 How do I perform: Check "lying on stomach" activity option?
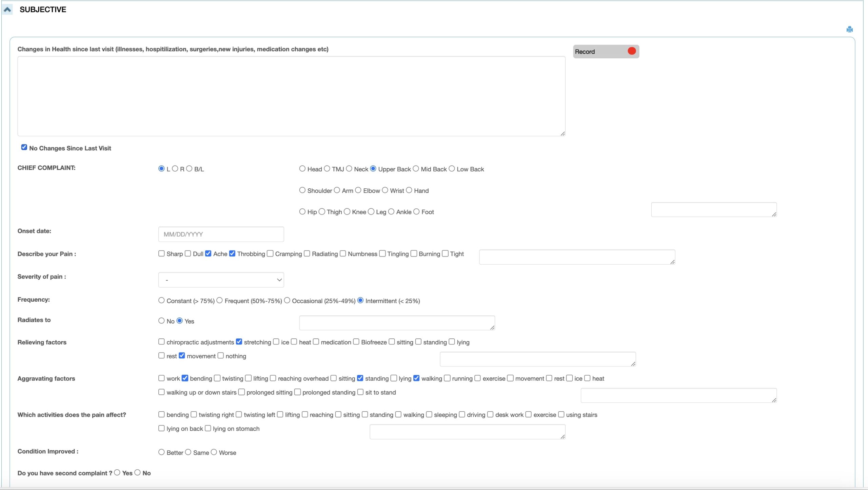(x=208, y=428)
